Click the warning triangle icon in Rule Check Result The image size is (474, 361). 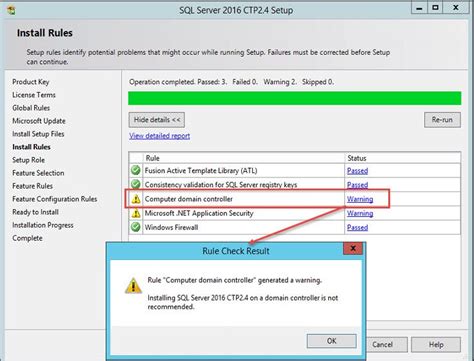tap(133, 286)
